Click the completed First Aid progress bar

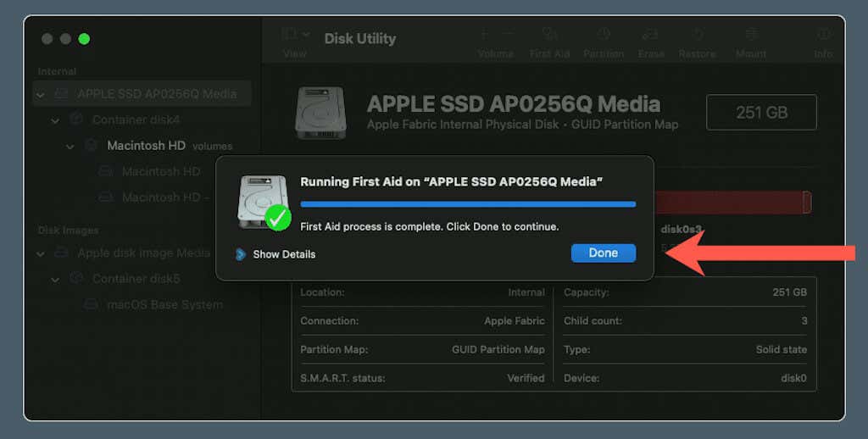[x=468, y=204]
